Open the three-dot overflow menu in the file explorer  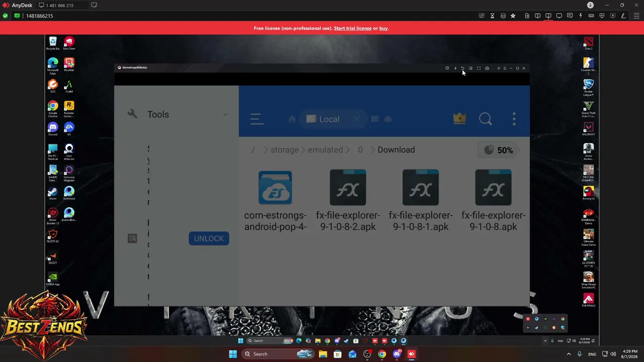pyautogui.click(x=514, y=119)
